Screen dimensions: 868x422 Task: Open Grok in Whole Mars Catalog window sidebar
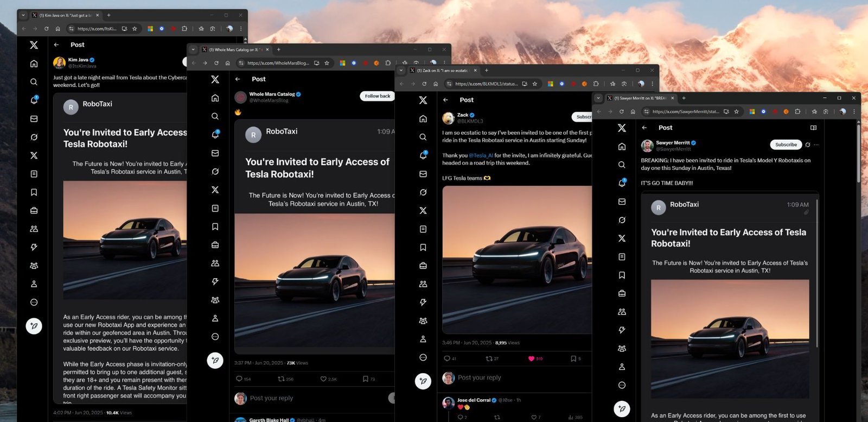click(215, 171)
